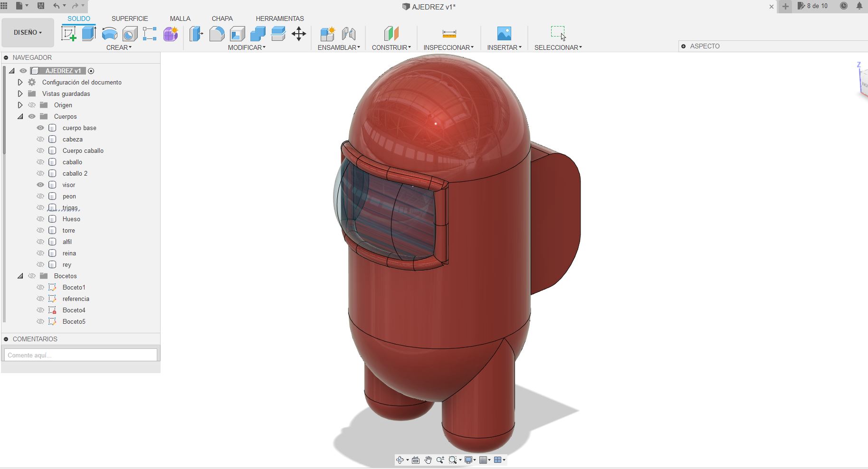
Task: Collapse the Bocetos folder
Action: coord(20,276)
